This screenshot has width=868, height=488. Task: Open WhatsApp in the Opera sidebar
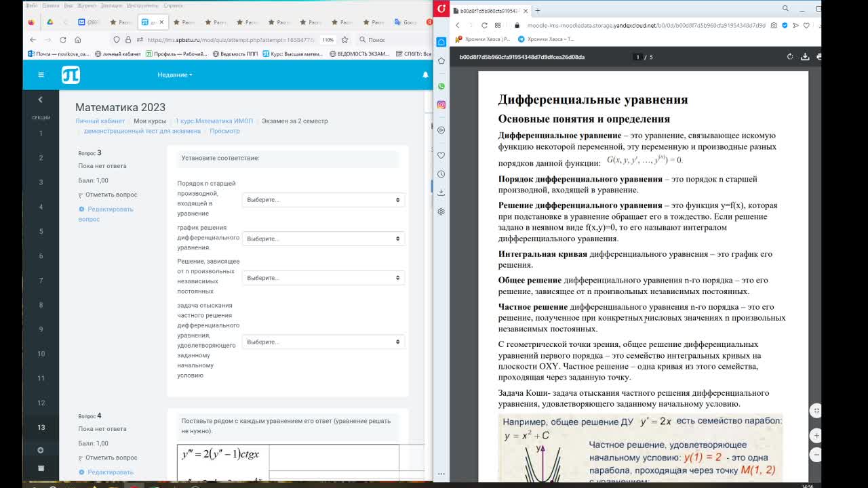tap(441, 86)
